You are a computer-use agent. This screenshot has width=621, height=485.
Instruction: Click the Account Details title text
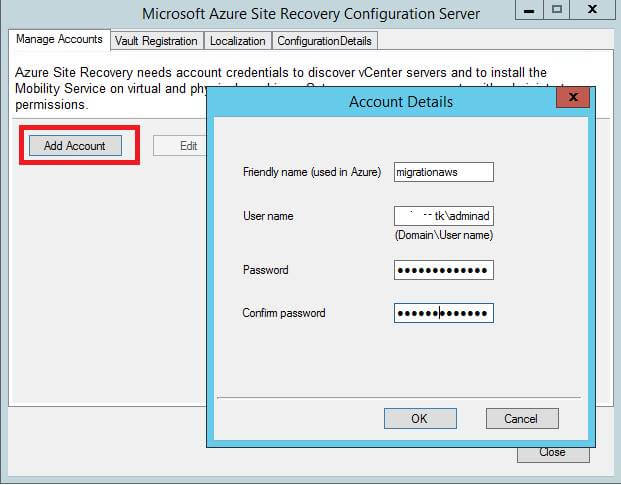pos(401,102)
